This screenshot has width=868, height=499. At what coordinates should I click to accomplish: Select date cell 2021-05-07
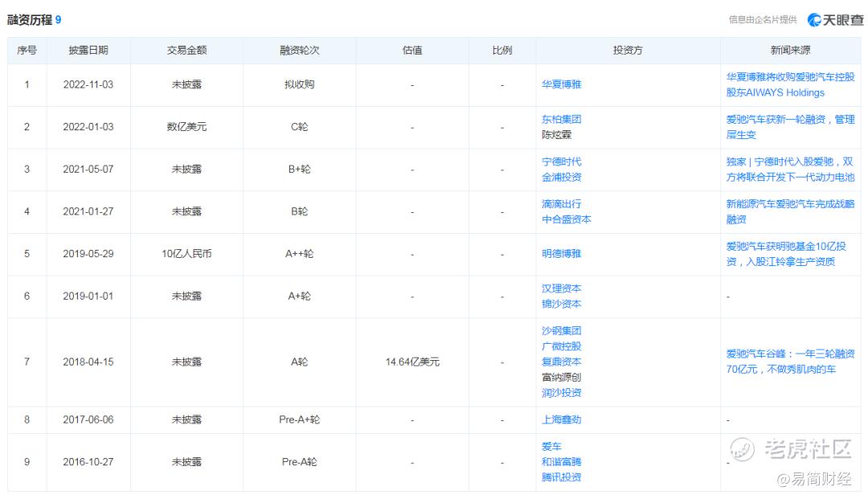point(88,170)
